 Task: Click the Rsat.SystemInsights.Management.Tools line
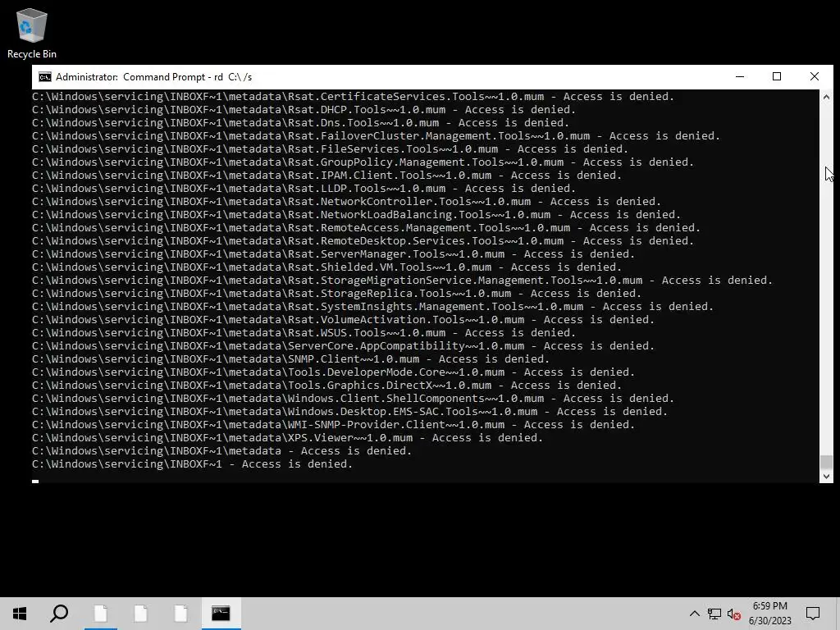373,307
